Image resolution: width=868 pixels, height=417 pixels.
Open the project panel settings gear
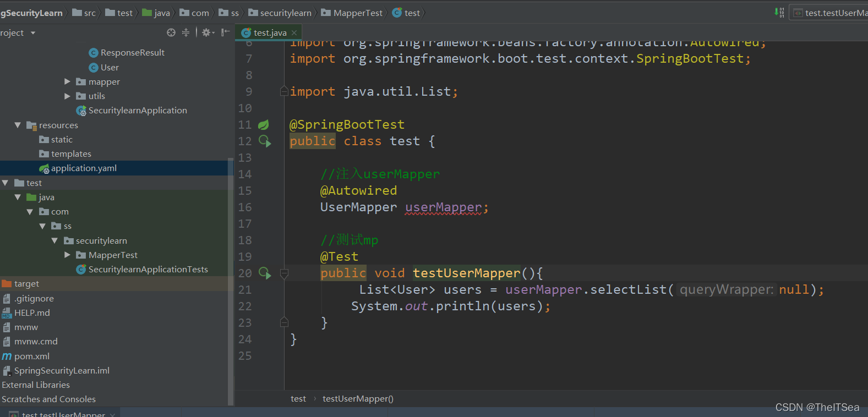click(208, 32)
